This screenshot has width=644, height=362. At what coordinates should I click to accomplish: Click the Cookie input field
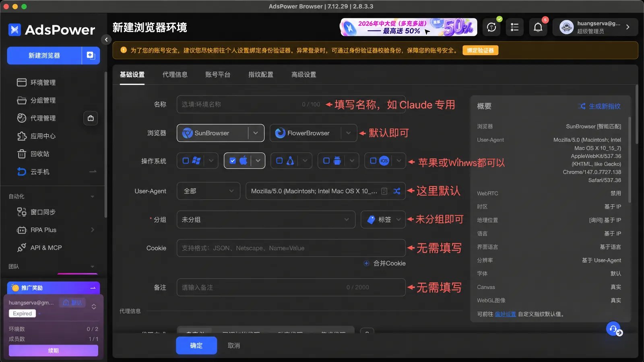(x=291, y=248)
